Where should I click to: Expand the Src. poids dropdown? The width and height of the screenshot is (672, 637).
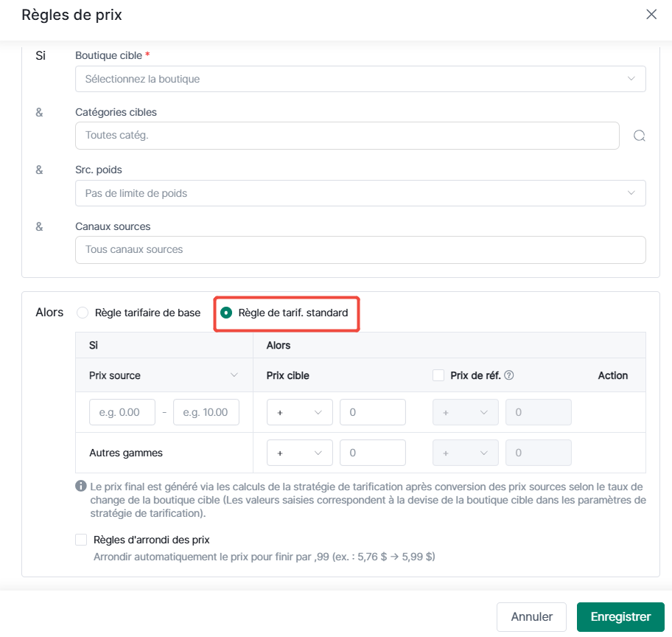[360, 193]
